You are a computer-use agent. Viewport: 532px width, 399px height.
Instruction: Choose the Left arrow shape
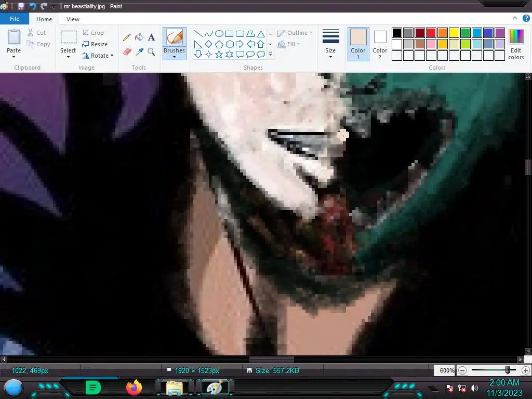pos(250,44)
